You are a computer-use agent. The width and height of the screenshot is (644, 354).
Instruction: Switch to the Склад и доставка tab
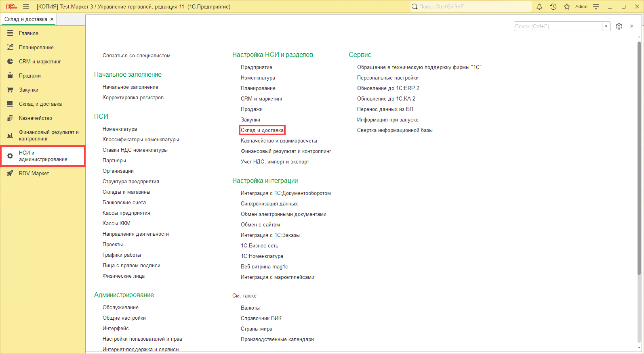pyautogui.click(x=26, y=19)
